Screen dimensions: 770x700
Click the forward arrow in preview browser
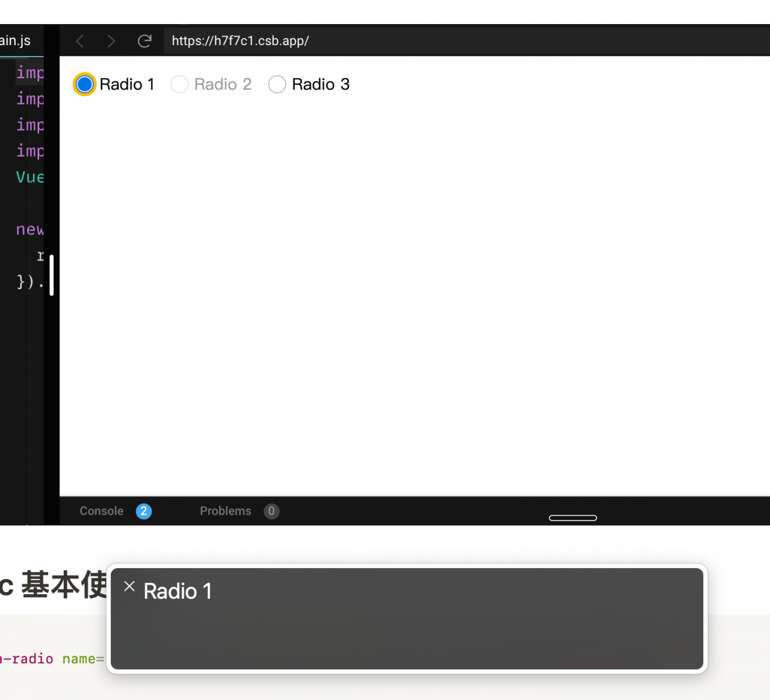111,41
